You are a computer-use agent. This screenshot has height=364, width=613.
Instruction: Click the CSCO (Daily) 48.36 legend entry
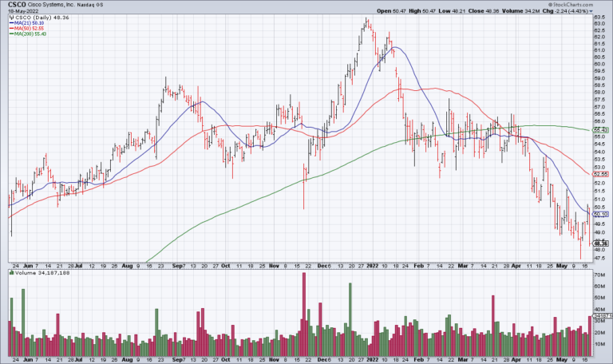[42, 18]
